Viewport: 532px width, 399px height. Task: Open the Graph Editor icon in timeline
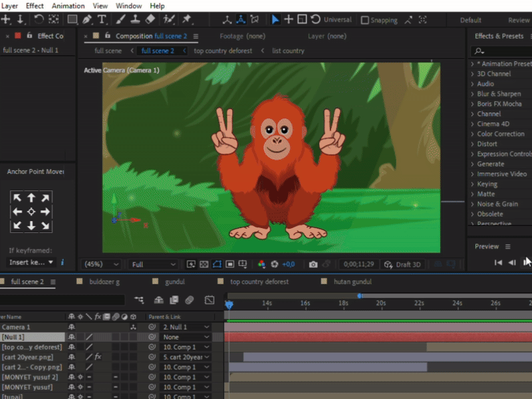[209, 300]
